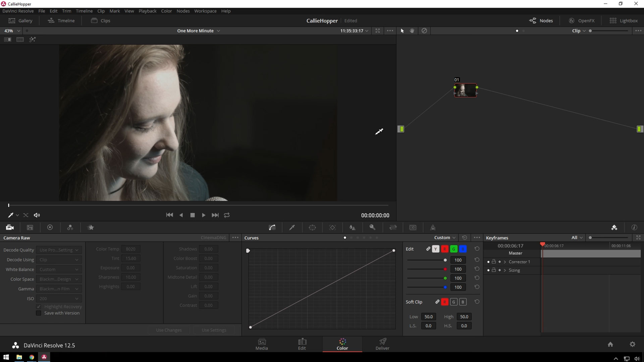The height and width of the screenshot is (362, 644).
Task: Show the Lightbox view
Action: [x=624, y=21]
